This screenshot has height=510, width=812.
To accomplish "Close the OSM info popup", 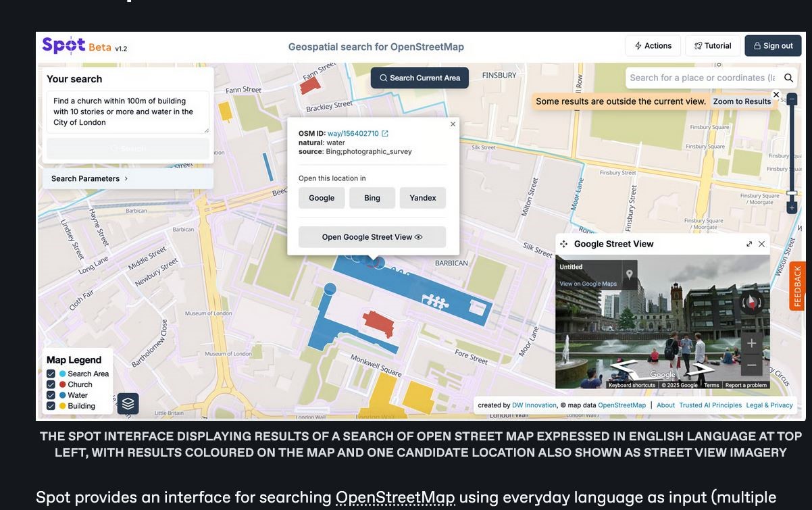I will coord(453,124).
